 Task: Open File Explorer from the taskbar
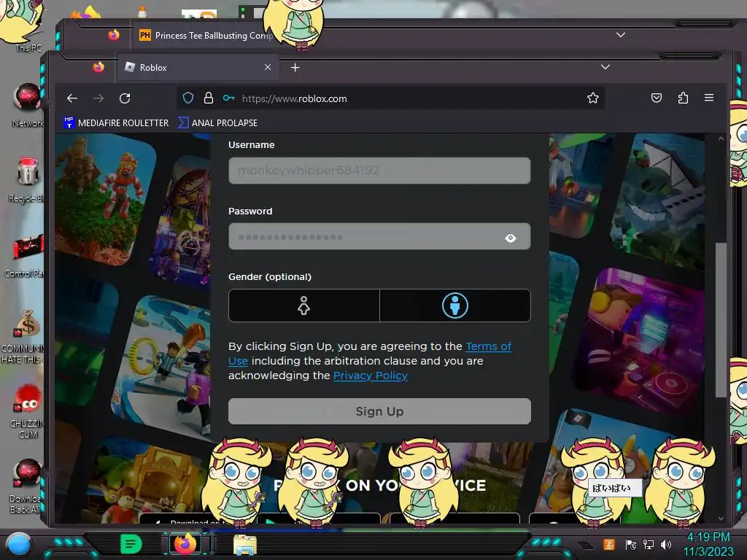(245, 544)
